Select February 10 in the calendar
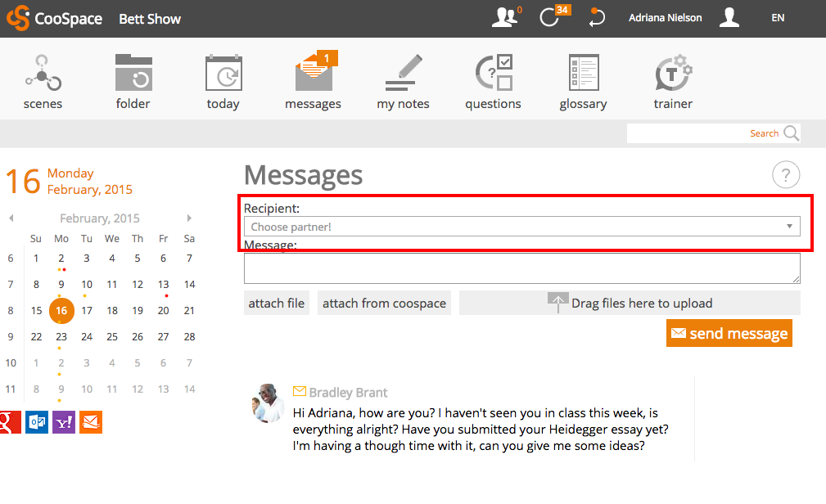The height and width of the screenshot is (504, 826). click(x=87, y=285)
